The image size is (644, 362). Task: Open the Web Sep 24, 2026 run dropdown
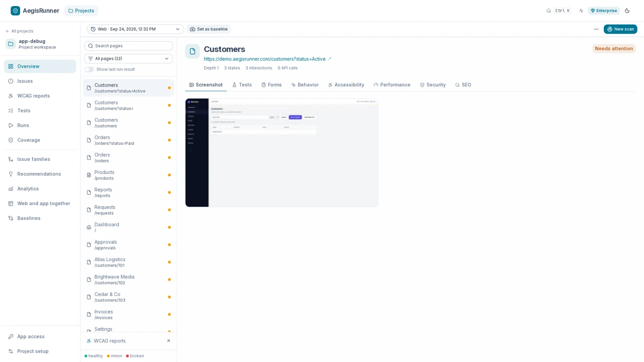(x=135, y=29)
